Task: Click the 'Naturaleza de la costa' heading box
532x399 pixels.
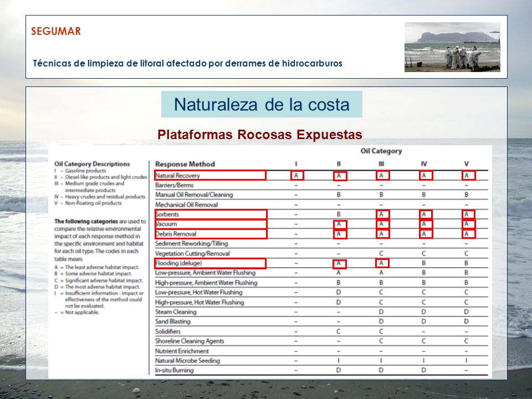Action: [262, 104]
